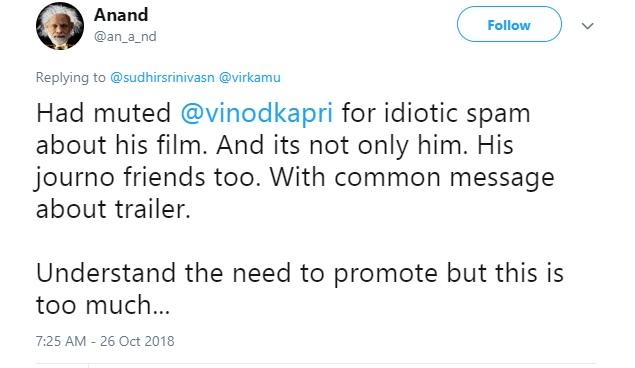
Task: Click the "for idiotic spam" phrase
Action: (436, 113)
